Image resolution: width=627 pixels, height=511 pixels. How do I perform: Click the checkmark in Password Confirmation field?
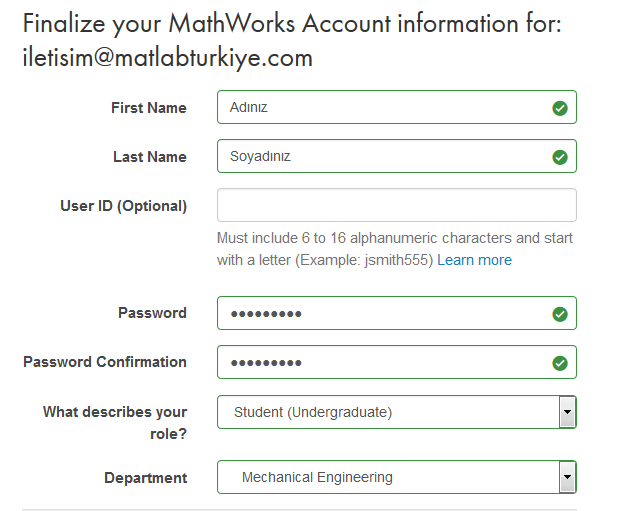click(x=560, y=363)
